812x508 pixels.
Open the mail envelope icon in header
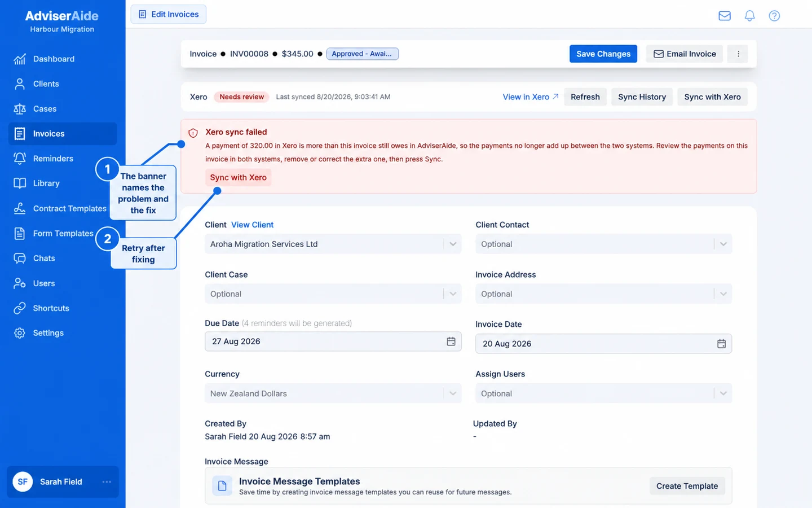pos(725,16)
